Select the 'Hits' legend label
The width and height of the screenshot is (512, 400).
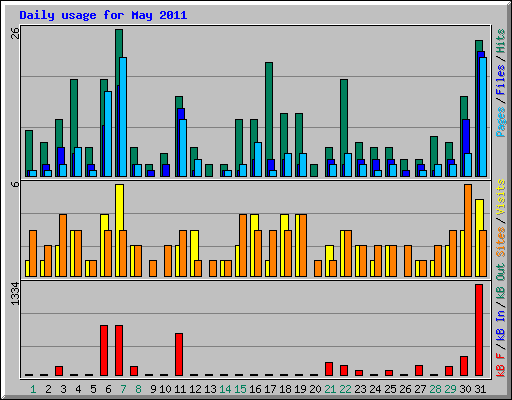tap(501, 41)
